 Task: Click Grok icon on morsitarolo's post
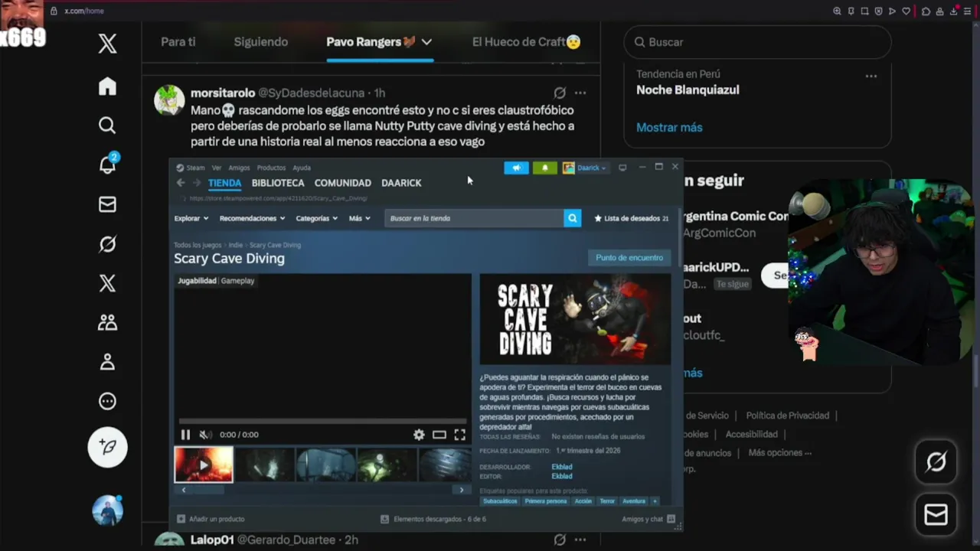(560, 93)
